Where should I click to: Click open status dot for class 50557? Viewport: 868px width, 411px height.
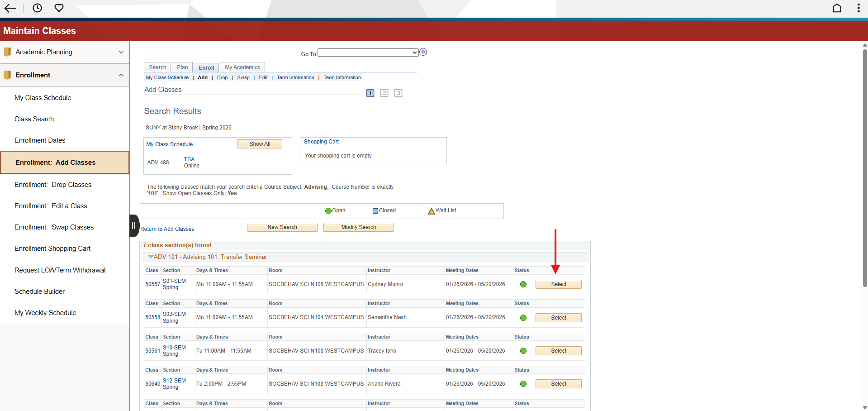coord(523,285)
